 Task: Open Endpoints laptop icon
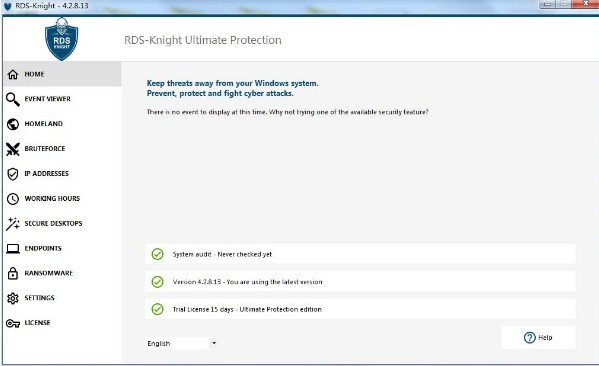[13, 249]
